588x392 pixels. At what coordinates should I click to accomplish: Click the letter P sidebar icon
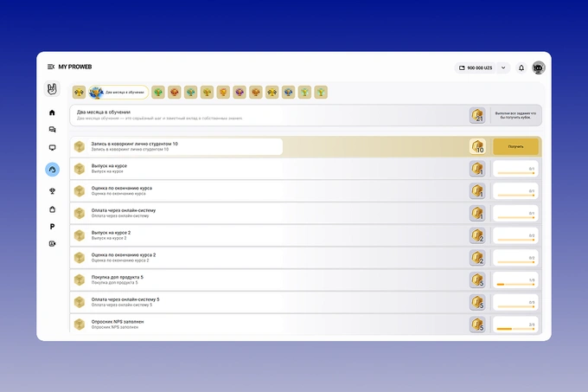tap(52, 227)
